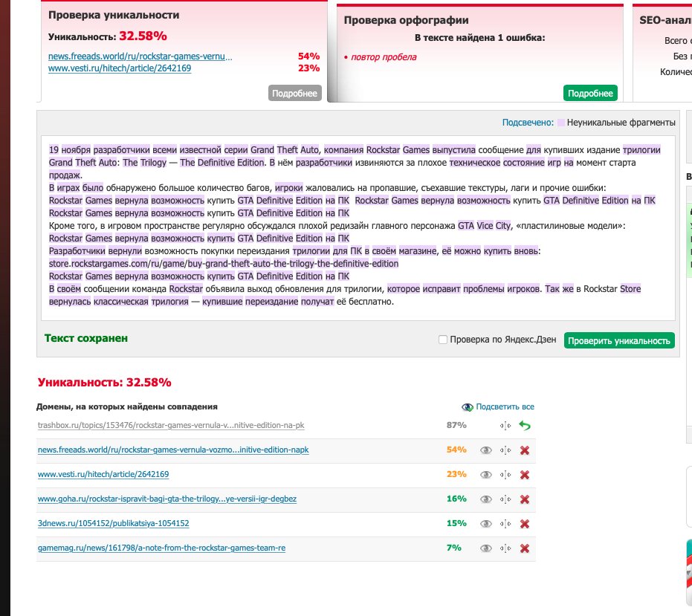Open comparison view for the news.freeads.world row
692x616 pixels.
pyautogui.click(x=505, y=450)
